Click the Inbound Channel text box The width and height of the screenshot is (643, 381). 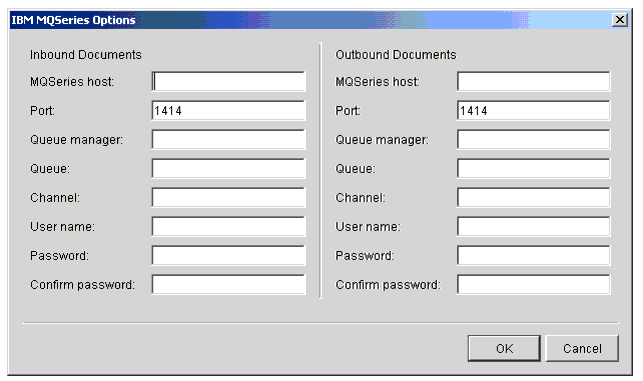(228, 197)
